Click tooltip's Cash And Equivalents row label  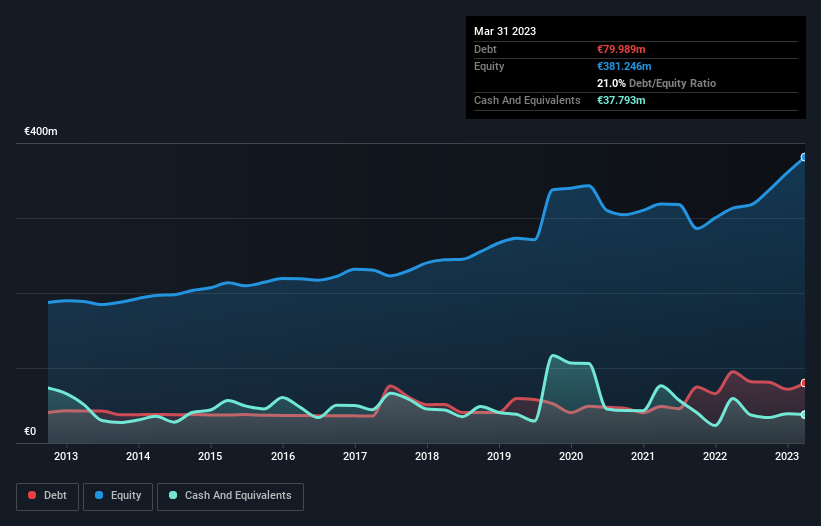(x=527, y=100)
